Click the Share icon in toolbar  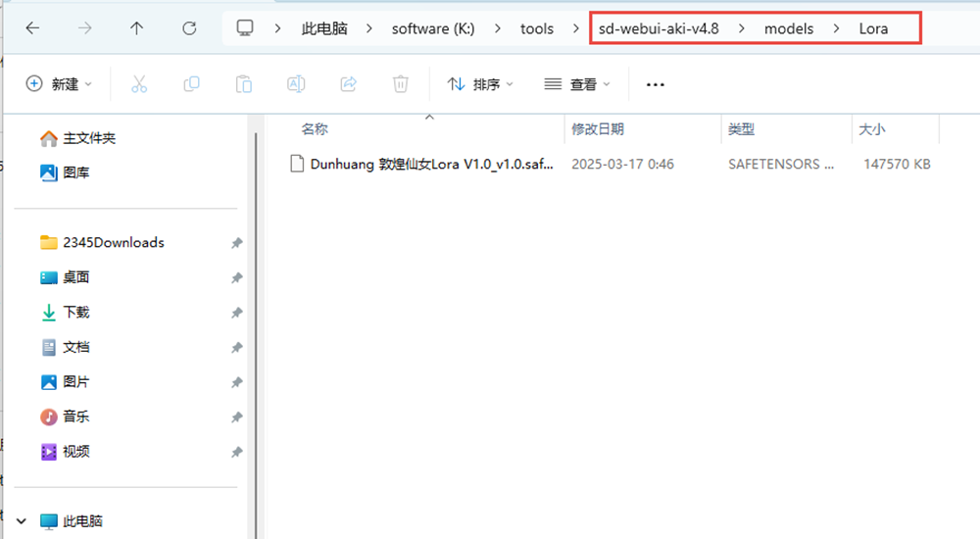tap(348, 83)
